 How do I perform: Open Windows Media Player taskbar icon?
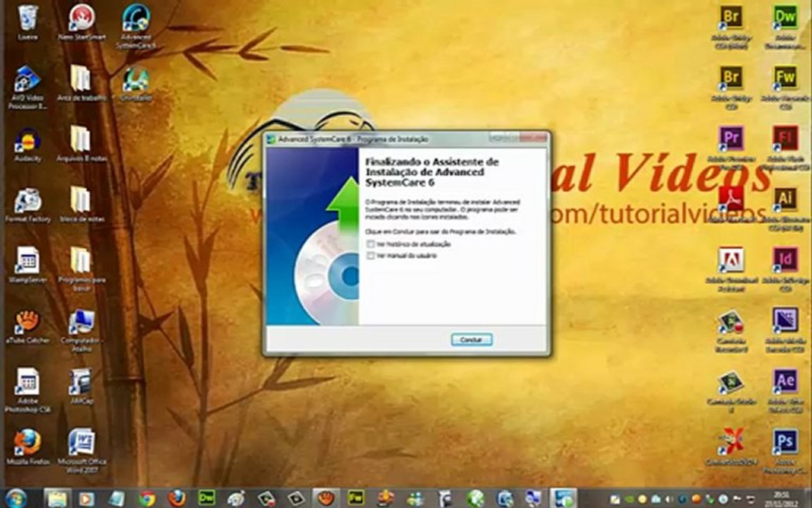coord(86,498)
